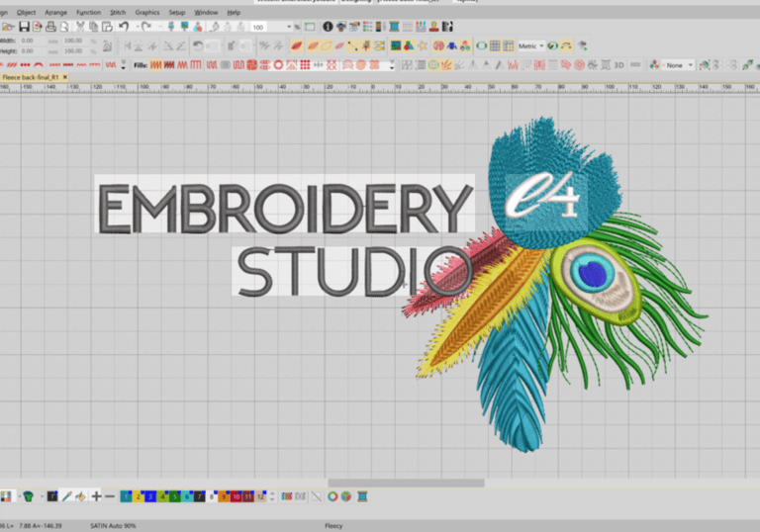Click the color palette editor icon
Viewport: 760px width, 532px height.
click(x=6, y=496)
